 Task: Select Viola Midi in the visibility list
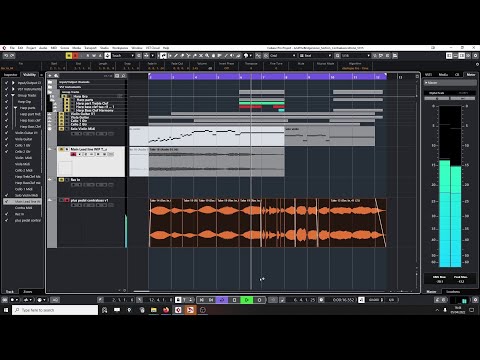[23, 164]
